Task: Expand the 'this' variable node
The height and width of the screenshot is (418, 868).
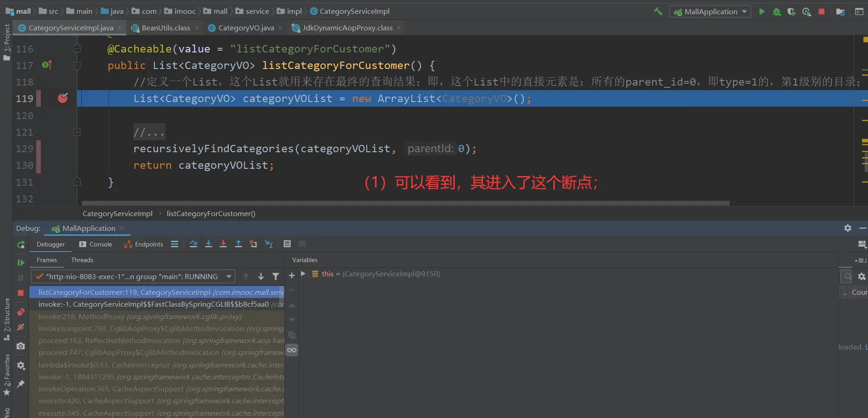Action: coord(303,274)
